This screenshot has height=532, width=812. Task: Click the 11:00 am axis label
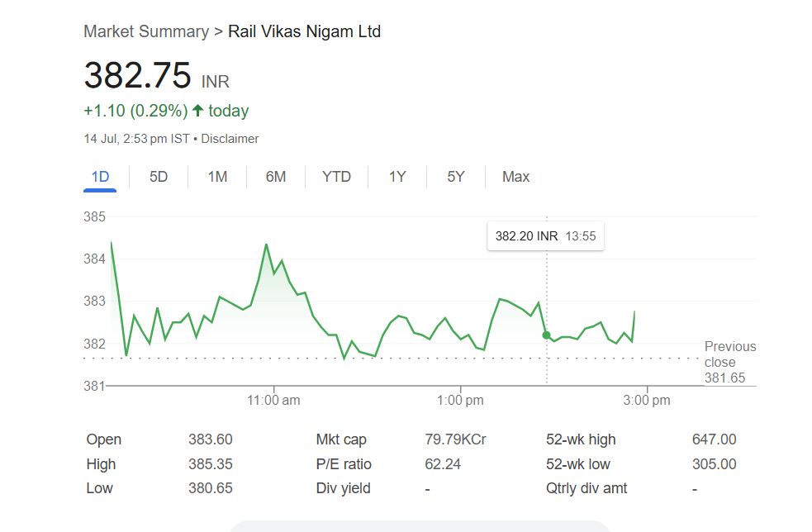274,401
